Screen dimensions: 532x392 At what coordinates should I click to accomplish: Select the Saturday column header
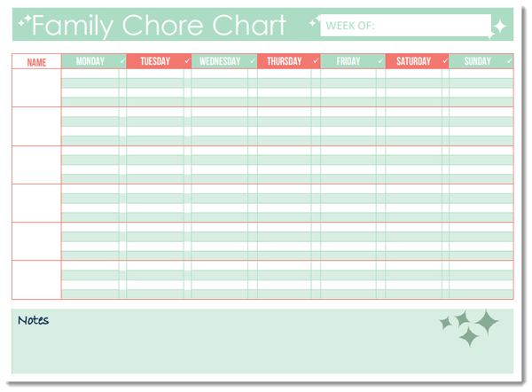[413, 62]
